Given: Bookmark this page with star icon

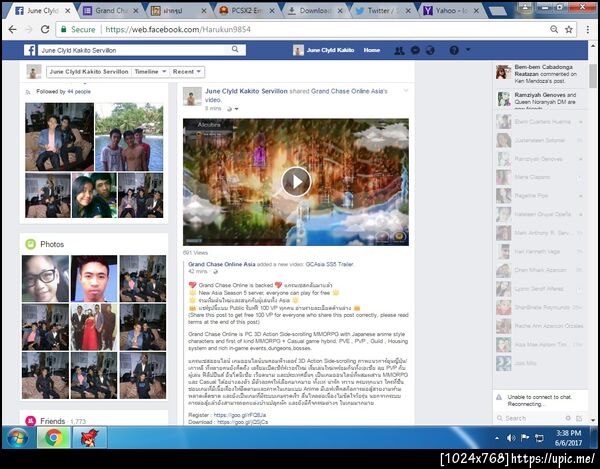Looking at the screenshot, I should click(x=569, y=29).
